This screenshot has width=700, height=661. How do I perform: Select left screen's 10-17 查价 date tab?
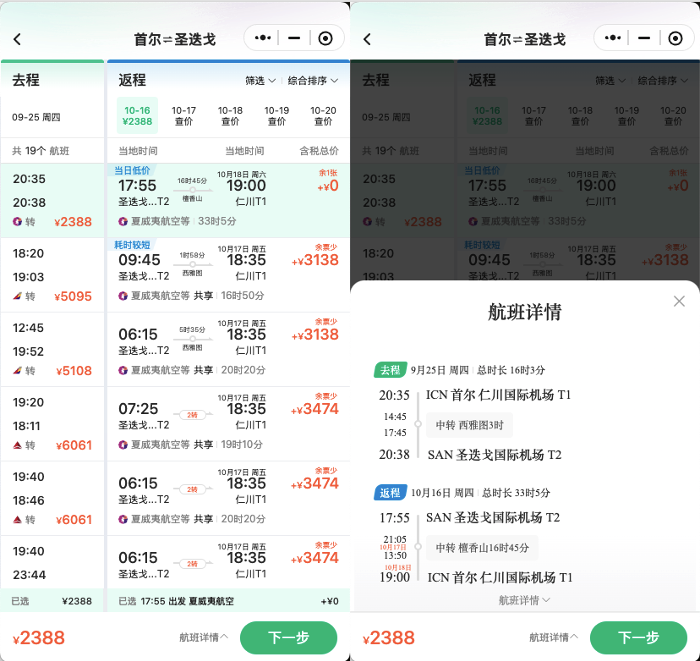(183, 116)
